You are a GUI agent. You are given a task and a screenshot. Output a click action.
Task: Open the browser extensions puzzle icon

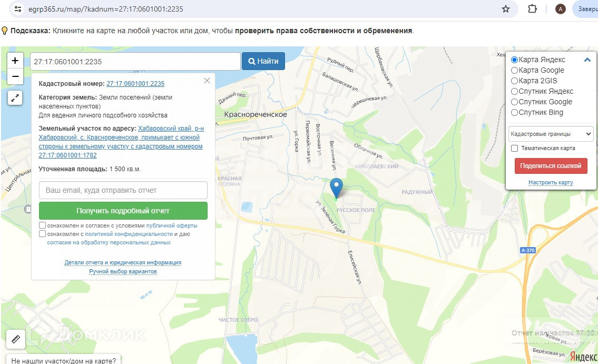point(532,9)
